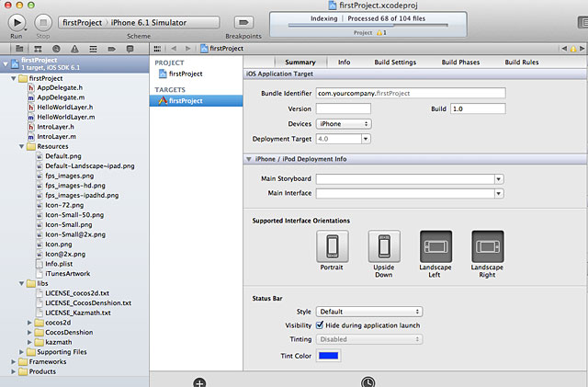588x387 pixels.
Task: Open the Search navigator icon
Action: pyautogui.click(x=56, y=49)
